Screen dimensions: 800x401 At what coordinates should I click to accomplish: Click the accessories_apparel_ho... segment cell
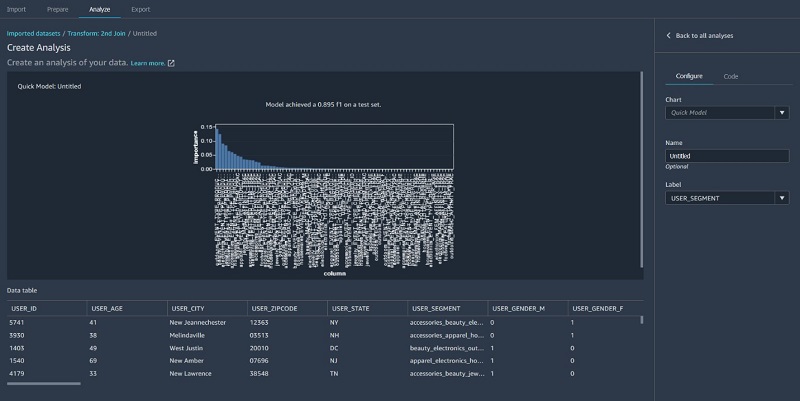click(x=447, y=335)
